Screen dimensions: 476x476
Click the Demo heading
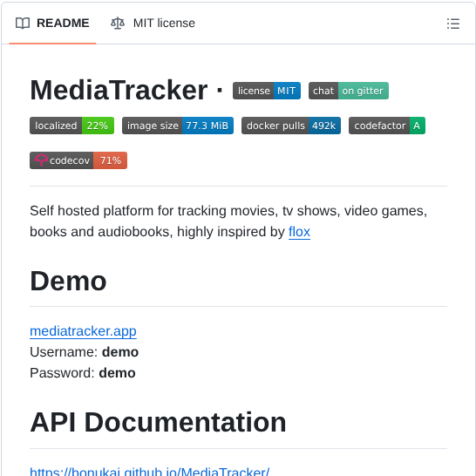68,281
